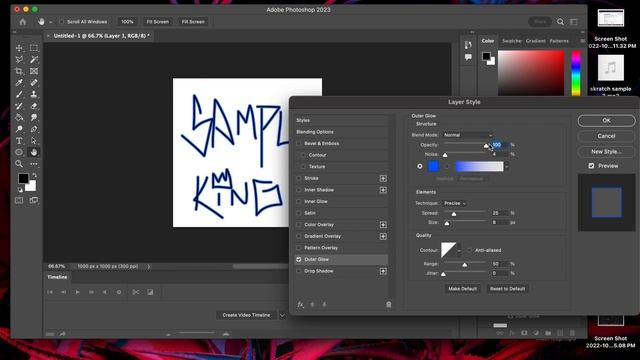Add another Stroke effect with plus icon

pos(383,178)
